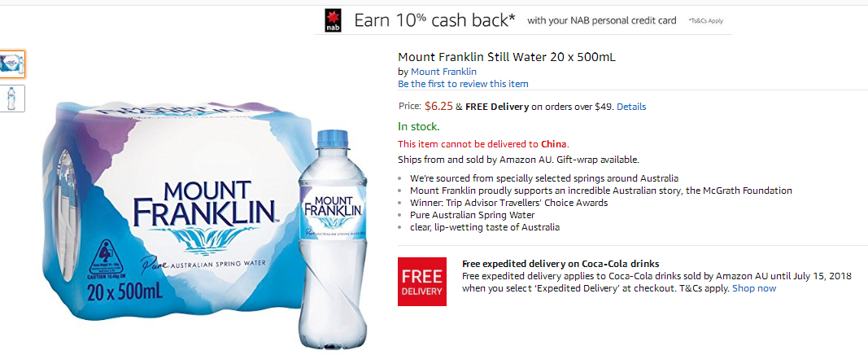The width and height of the screenshot is (868, 355).
Task: Click Be the first to review this item
Action: click(463, 84)
